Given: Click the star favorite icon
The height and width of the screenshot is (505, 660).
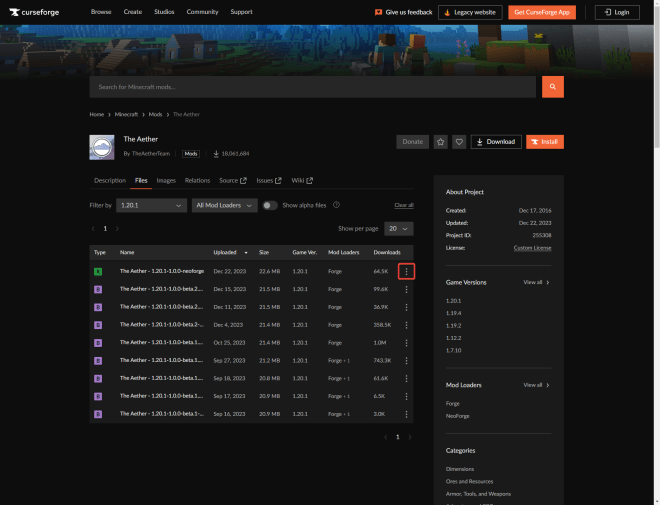Looking at the screenshot, I should click(440, 142).
